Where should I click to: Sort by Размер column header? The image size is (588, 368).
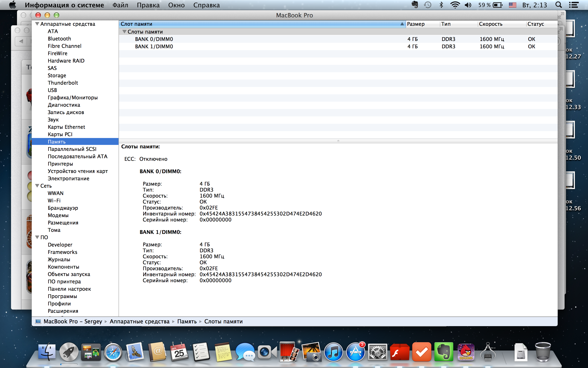pos(423,24)
